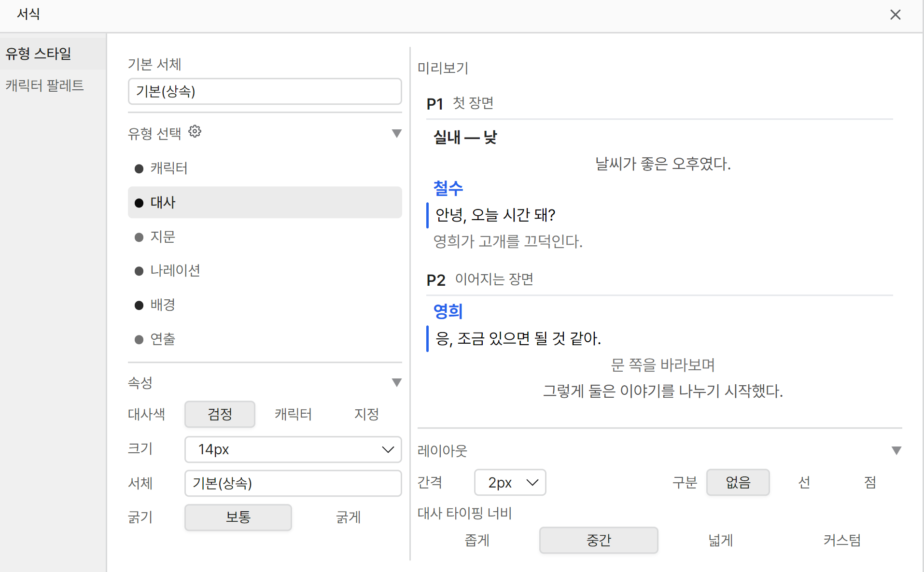Set 대사색 to 검정
This screenshot has height=572, width=924.
pyautogui.click(x=220, y=414)
